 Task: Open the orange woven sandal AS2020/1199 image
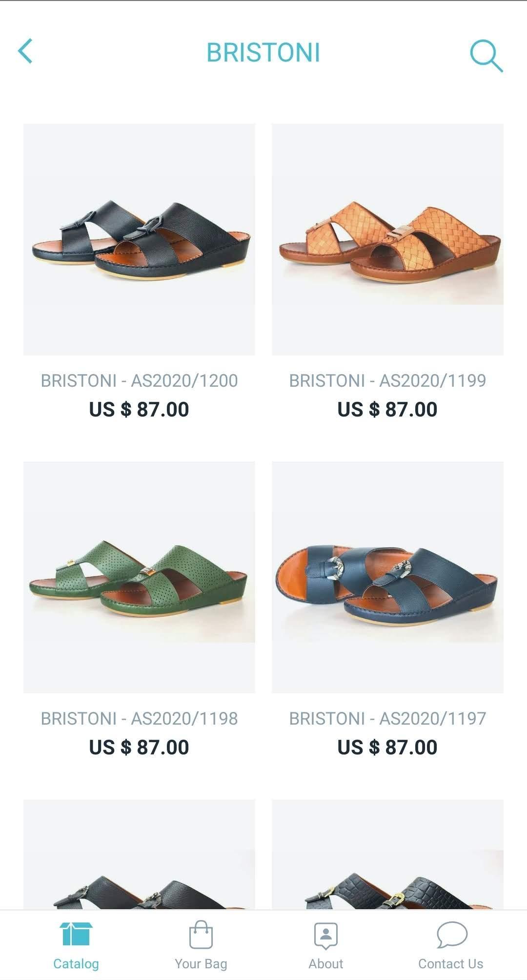click(387, 239)
